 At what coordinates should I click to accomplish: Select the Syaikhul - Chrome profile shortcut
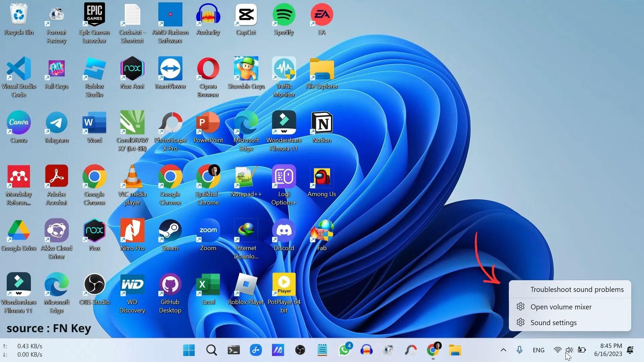click(x=208, y=185)
